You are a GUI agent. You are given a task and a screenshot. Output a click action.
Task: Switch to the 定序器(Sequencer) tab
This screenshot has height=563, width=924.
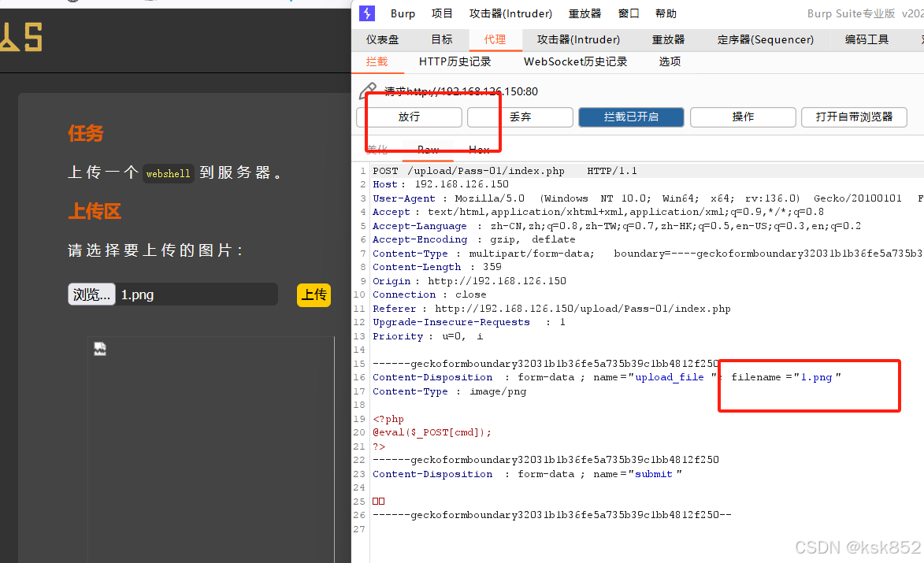point(765,39)
